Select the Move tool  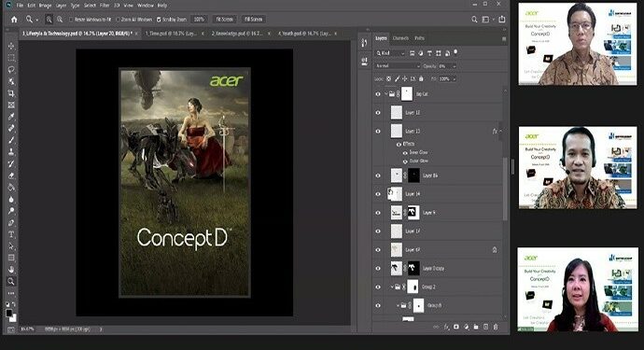[11, 46]
